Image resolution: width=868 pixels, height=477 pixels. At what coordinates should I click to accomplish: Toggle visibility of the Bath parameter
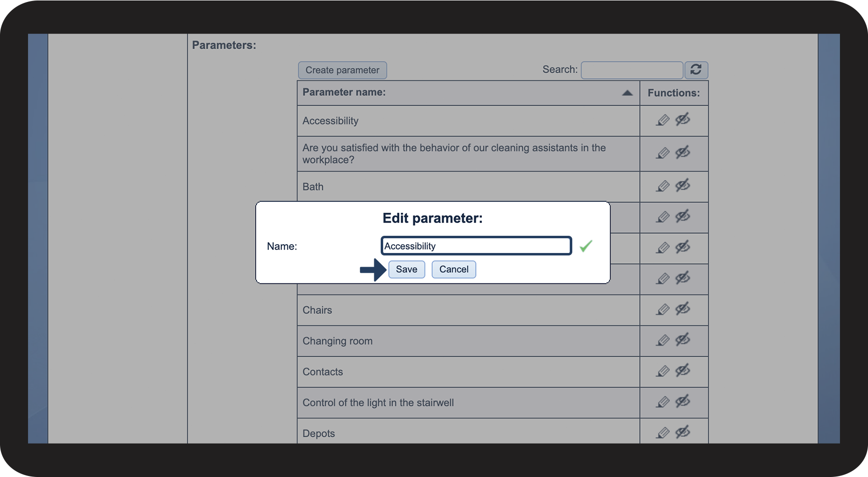[683, 186]
